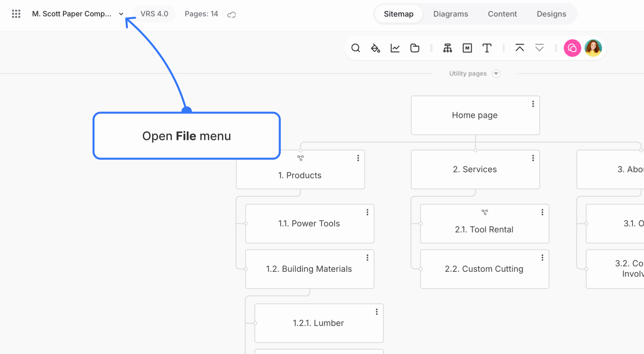644x354 pixels.
Task: Click the Pages: 14 counter text
Action: [201, 14]
